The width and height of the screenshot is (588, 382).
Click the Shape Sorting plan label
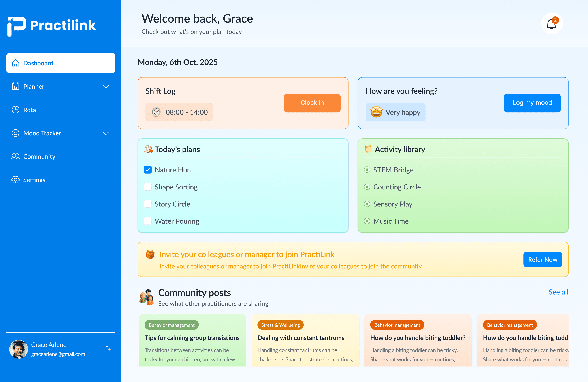pos(176,187)
